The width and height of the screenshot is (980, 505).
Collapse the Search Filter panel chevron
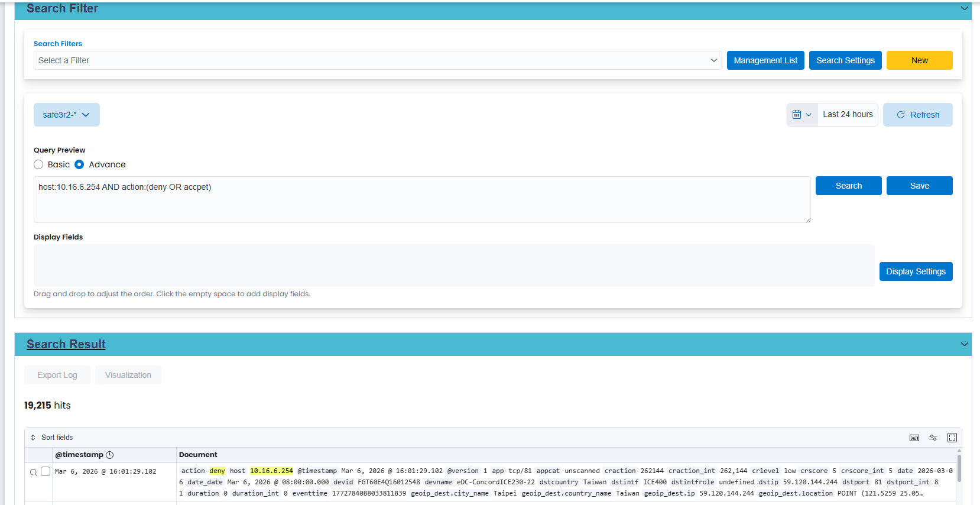pyautogui.click(x=965, y=8)
